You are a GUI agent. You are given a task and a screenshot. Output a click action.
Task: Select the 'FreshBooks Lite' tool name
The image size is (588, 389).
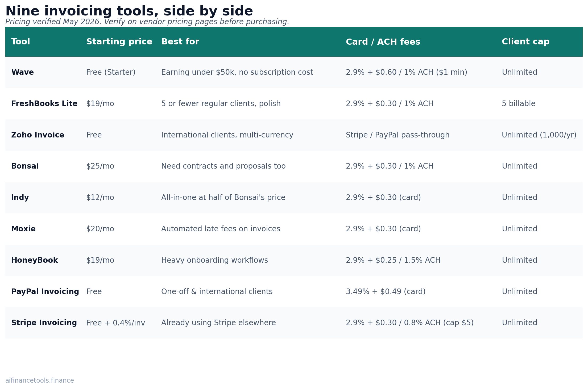[44, 104]
